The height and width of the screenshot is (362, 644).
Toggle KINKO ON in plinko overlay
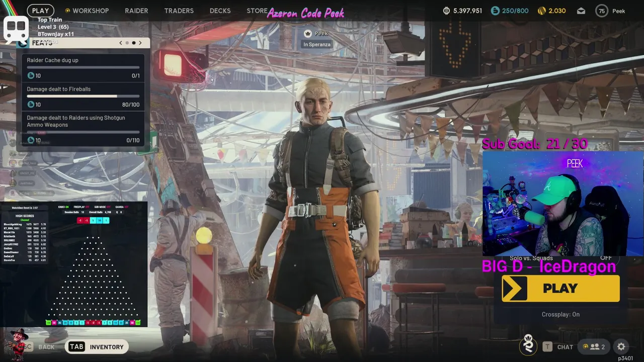[x=63, y=207]
